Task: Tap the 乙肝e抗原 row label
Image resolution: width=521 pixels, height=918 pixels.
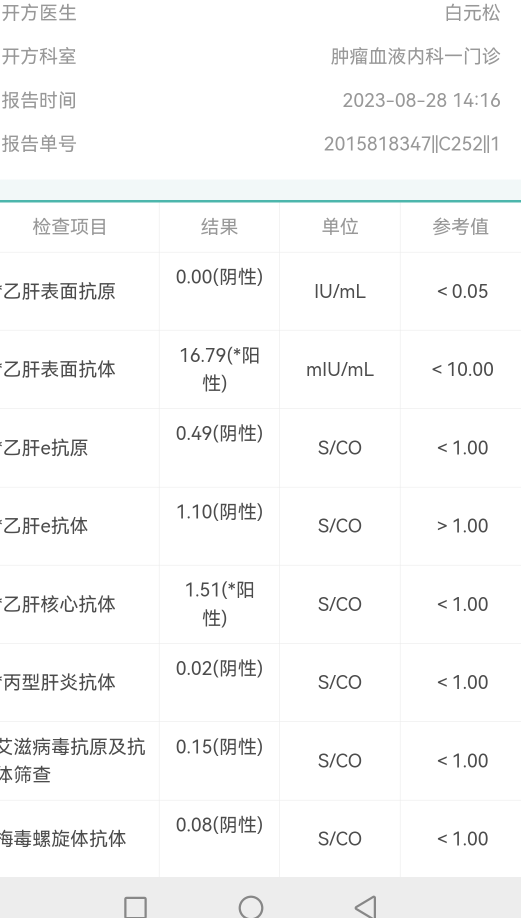Action: pyautogui.click(x=44, y=448)
